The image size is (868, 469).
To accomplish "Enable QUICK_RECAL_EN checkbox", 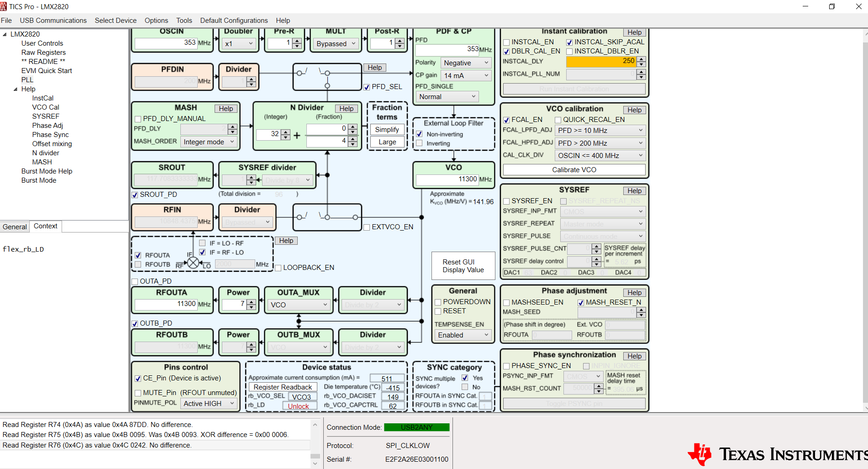I will (x=558, y=120).
